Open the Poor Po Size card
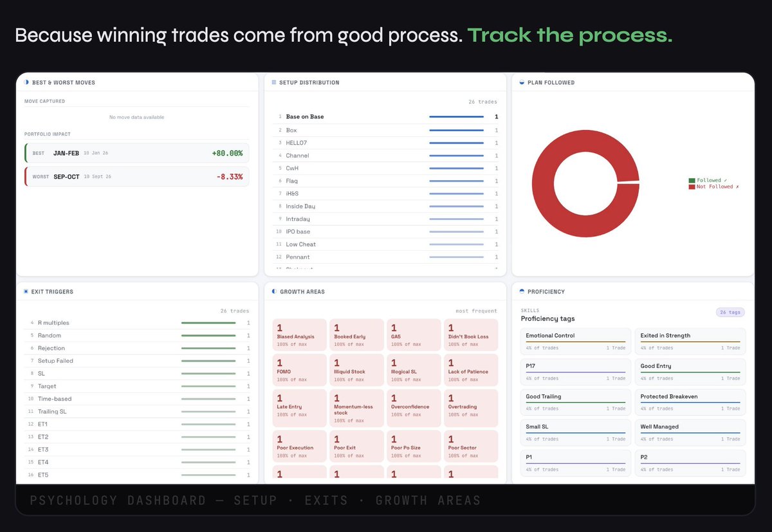This screenshot has width=772, height=532. [414, 446]
